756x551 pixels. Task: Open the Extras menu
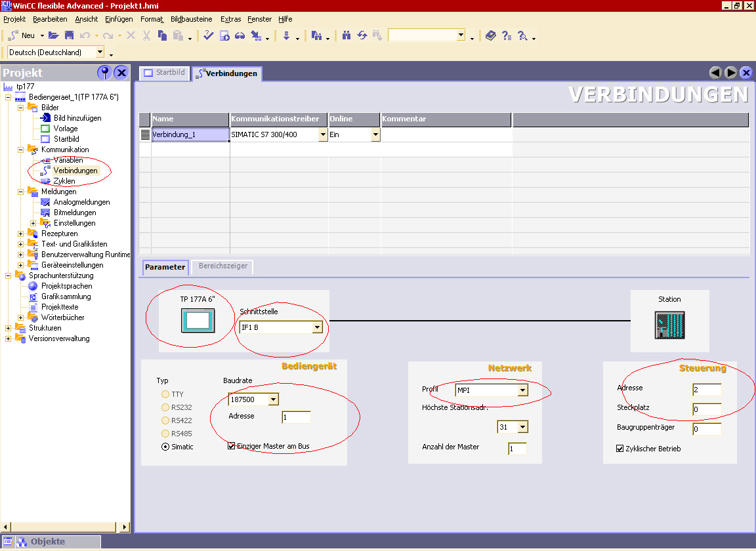[x=230, y=19]
